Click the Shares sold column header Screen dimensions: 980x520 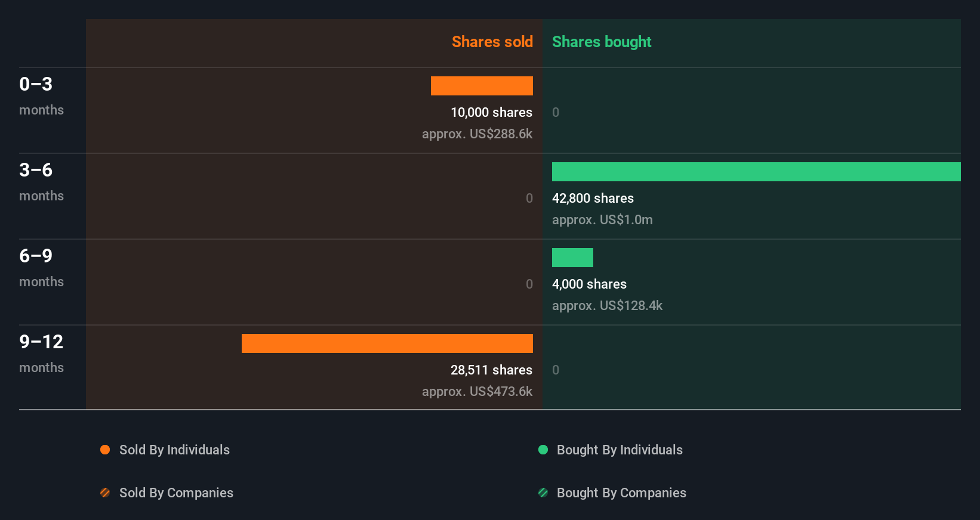492,42
